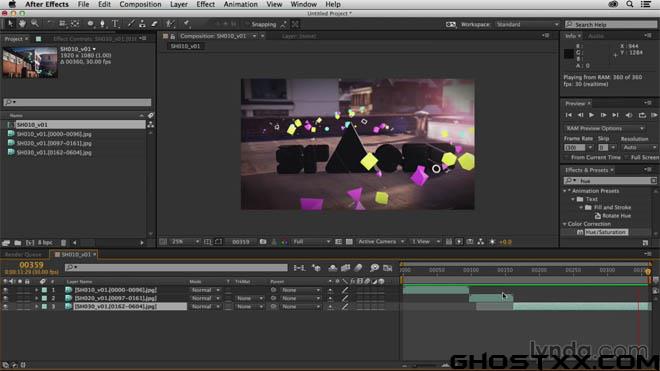This screenshot has width=660, height=371.
Task: Hide layer 3 SH030_v01 with eye toggle
Action: [x=5, y=307]
